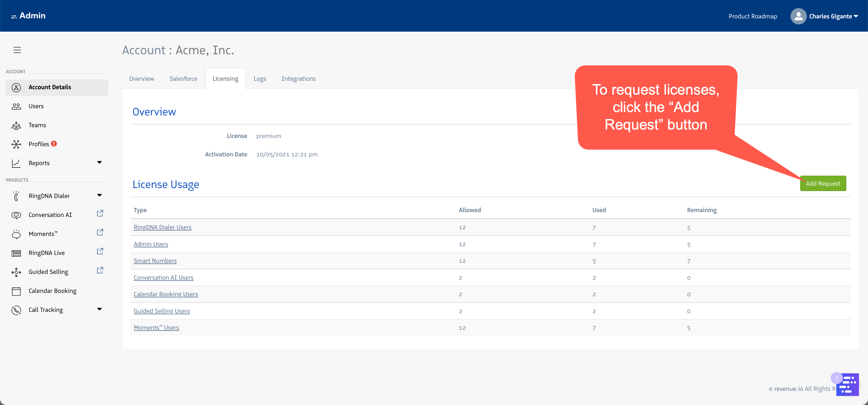This screenshot has width=868, height=405.
Task: Click the Charles Gigante avatar icon
Action: point(798,16)
